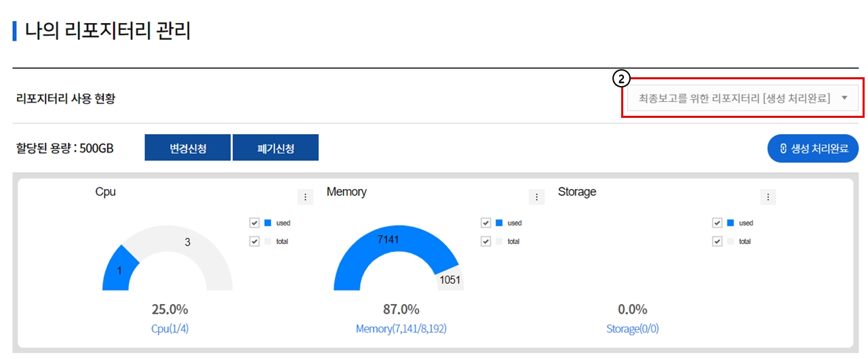Uncheck the Storage used checkbox

(x=717, y=223)
